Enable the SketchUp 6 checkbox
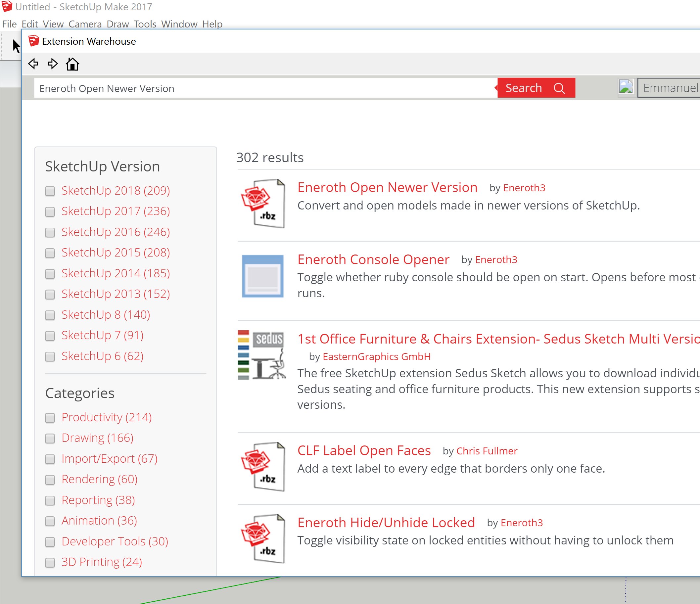Screen dimensions: 700x604 (50, 356)
